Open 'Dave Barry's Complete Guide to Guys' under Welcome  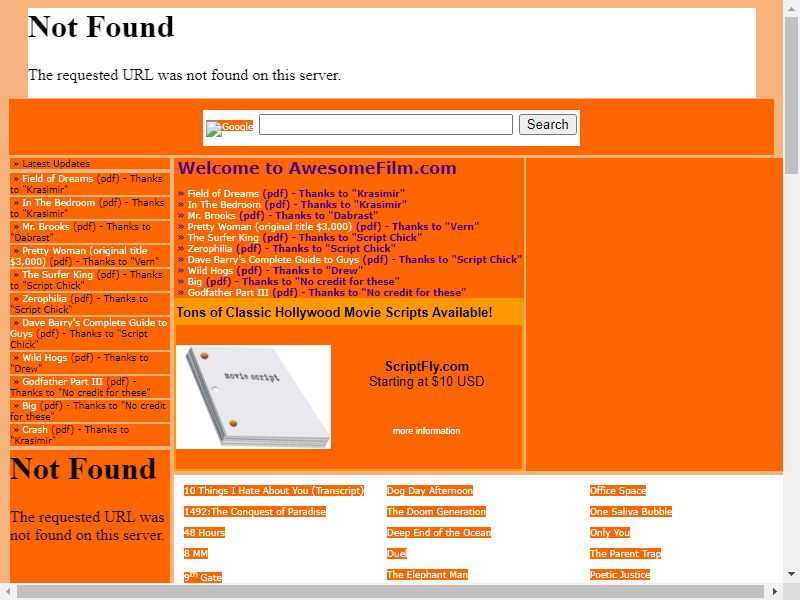[273, 259]
